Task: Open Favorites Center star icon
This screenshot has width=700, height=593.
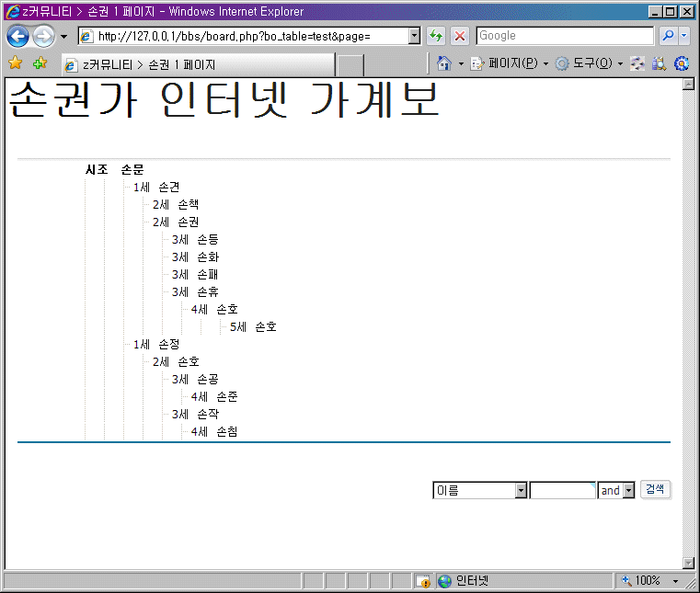Action: click(16, 63)
